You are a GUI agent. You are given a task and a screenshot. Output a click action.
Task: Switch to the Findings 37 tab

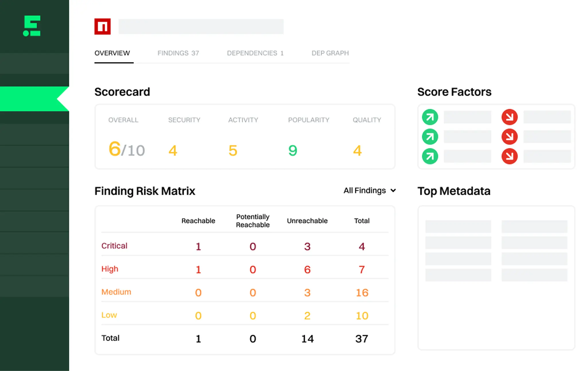(178, 53)
